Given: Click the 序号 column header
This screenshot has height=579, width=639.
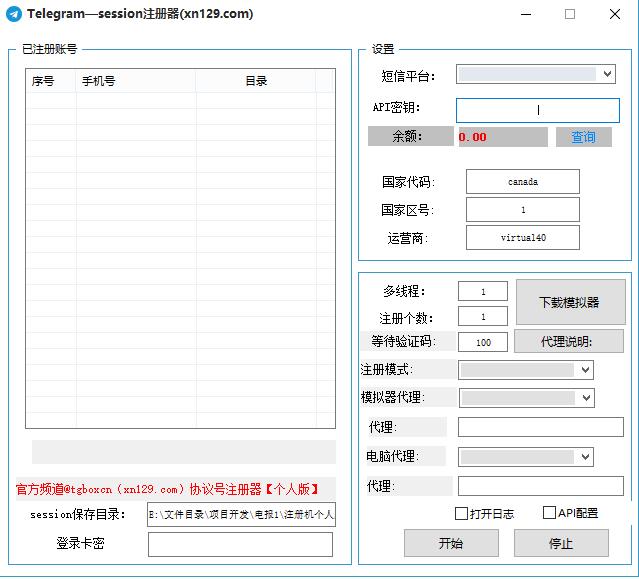Looking at the screenshot, I should point(51,81).
